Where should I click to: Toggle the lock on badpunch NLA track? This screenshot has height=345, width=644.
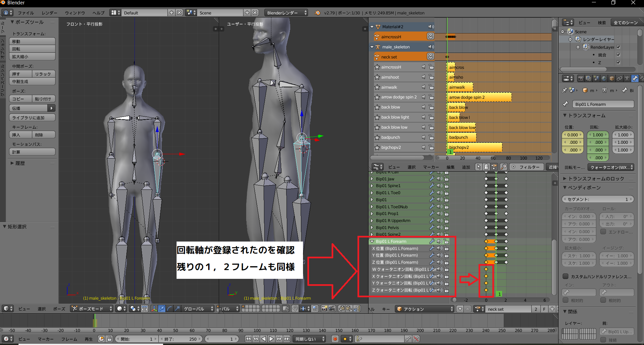coord(431,137)
